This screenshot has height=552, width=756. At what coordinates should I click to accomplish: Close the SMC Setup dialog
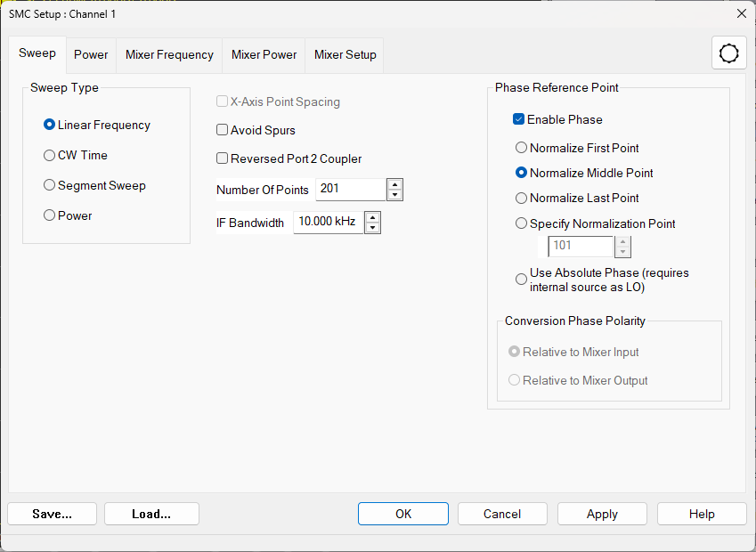[x=742, y=13]
